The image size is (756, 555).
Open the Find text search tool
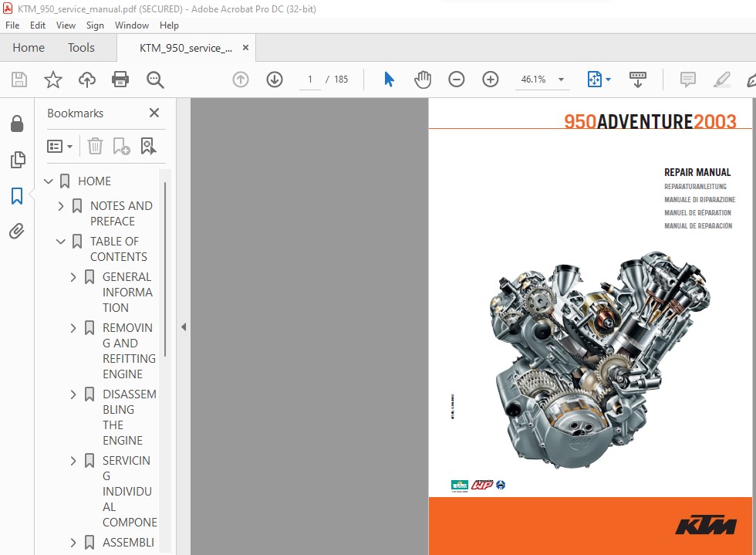155,80
